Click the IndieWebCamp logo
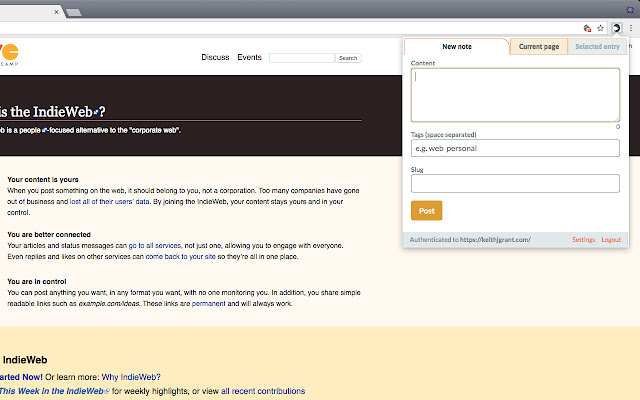The height and width of the screenshot is (400, 640). tap(9, 55)
